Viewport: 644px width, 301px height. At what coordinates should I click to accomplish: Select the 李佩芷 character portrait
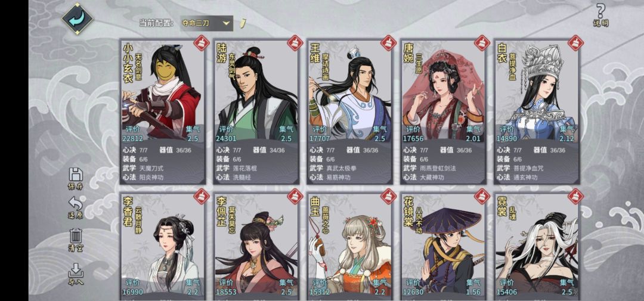coord(256,244)
